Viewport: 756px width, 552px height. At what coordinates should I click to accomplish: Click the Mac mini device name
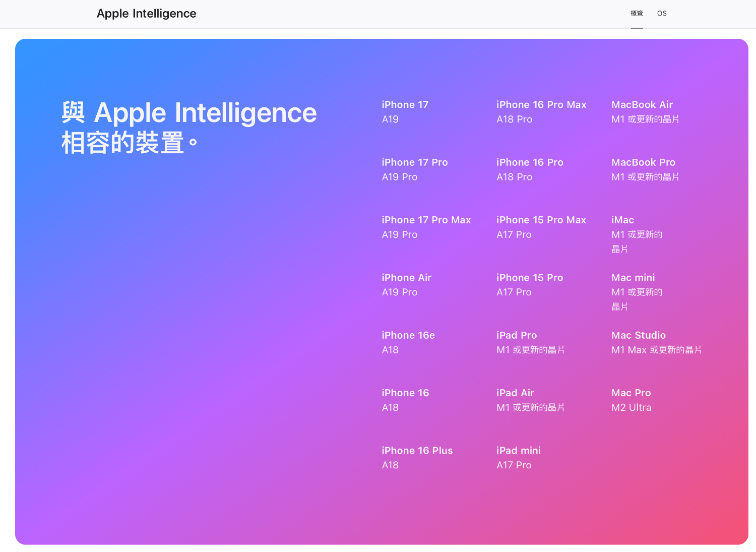point(633,278)
